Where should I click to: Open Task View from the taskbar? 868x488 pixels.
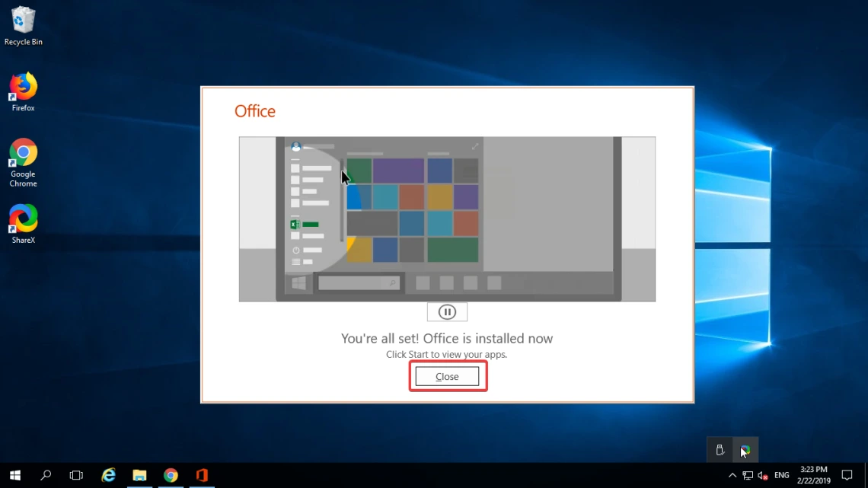pyautogui.click(x=76, y=475)
